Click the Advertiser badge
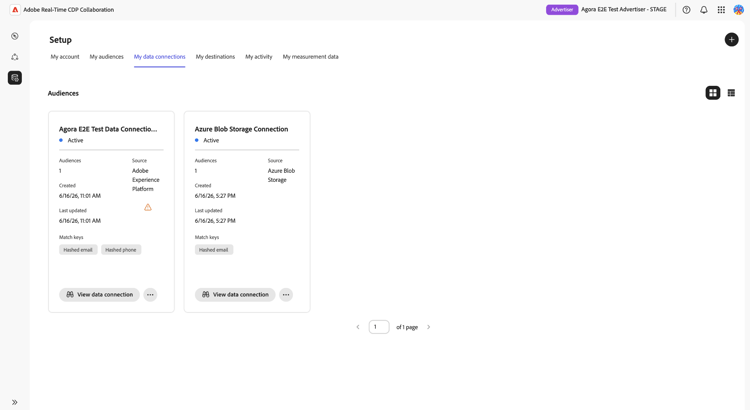 [562, 10]
